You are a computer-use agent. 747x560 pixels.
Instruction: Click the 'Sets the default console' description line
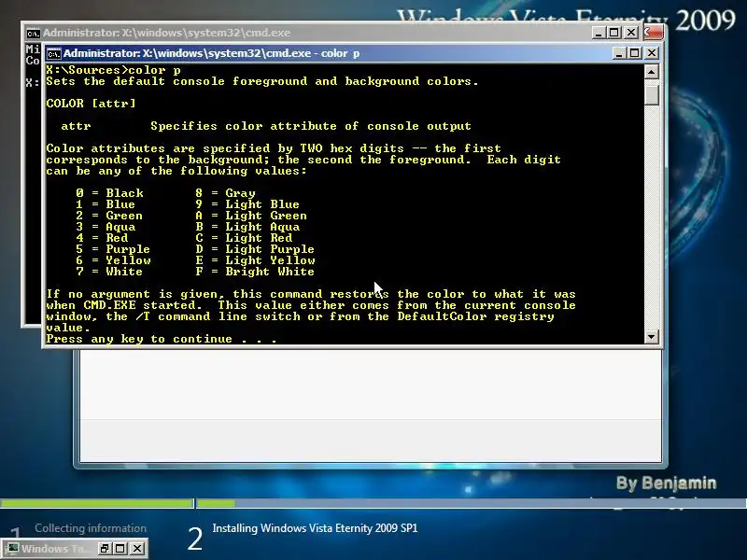[262, 81]
